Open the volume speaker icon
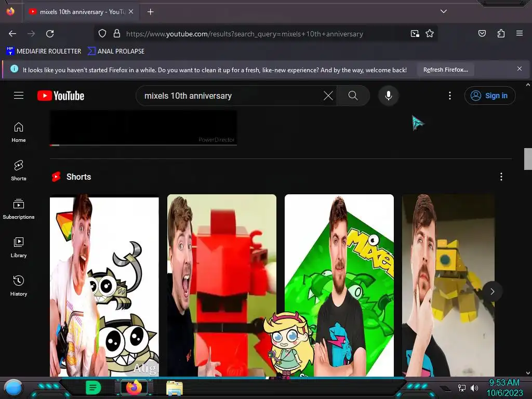 (474, 388)
